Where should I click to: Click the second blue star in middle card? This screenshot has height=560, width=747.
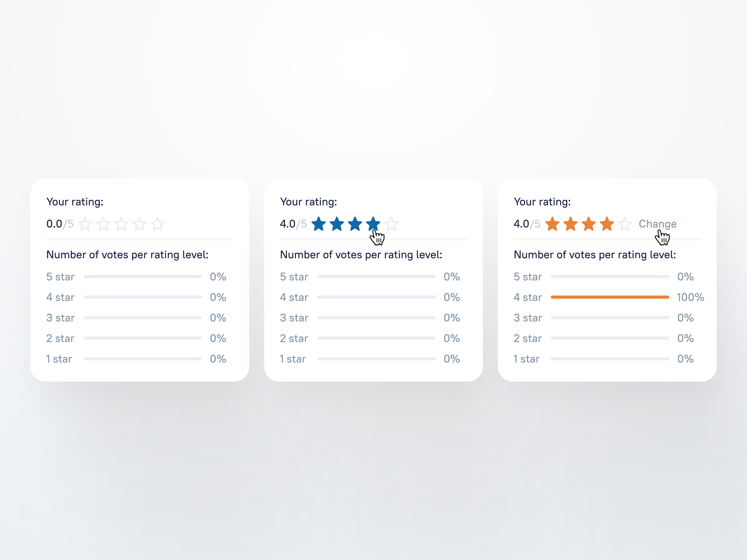(337, 224)
